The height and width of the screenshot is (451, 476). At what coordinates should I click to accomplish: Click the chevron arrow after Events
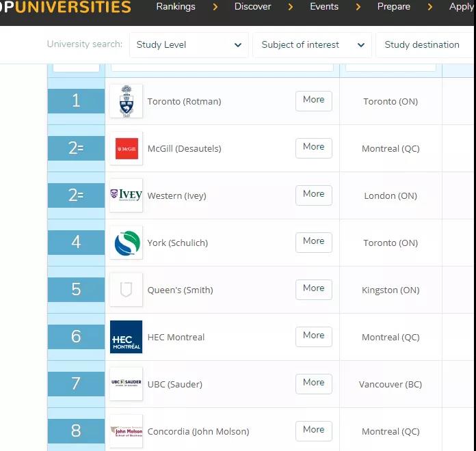tap(358, 7)
